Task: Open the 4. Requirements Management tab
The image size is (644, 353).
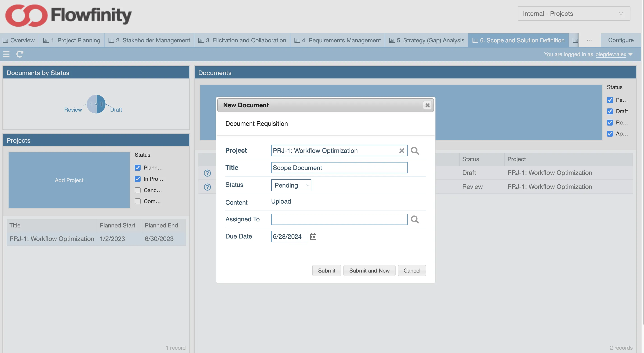Action: coord(337,40)
